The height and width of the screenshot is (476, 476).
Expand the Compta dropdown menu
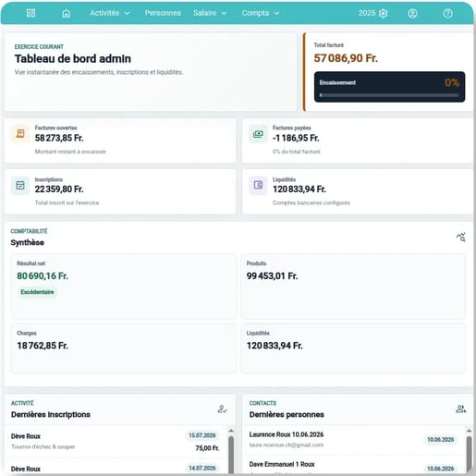(261, 13)
